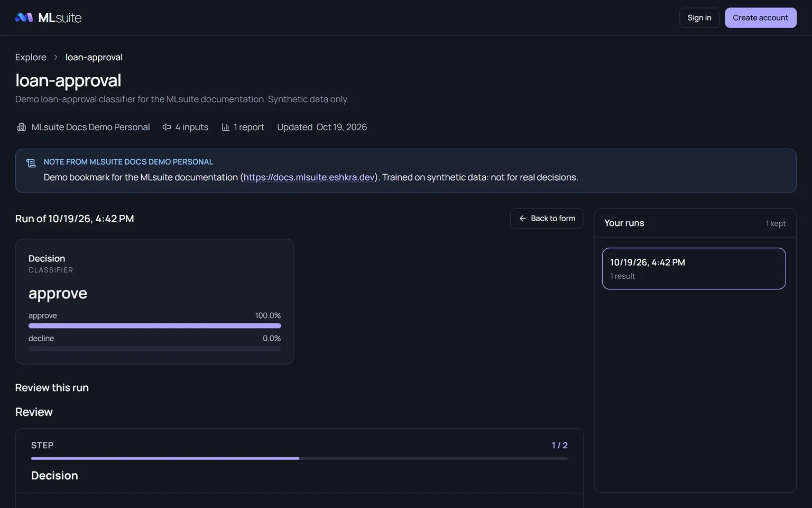812x508 pixels.
Task: Click the breadcrumb chevron separator
Action: pyautogui.click(x=56, y=57)
